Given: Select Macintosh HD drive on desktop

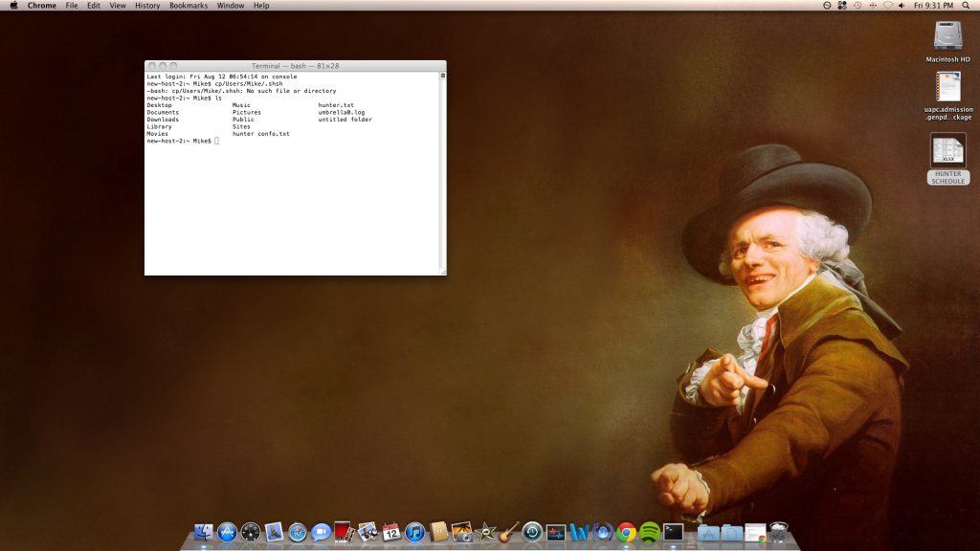Looking at the screenshot, I should pos(948,36).
